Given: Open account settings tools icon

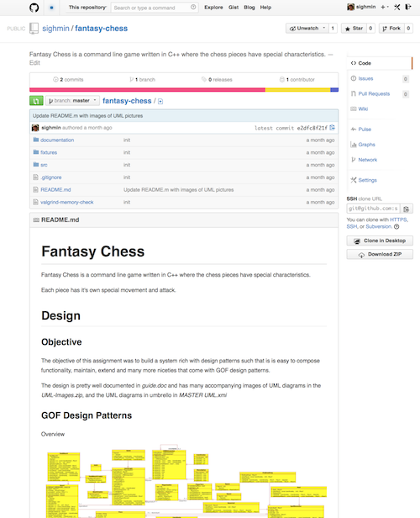Looking at the screenshot, I should pos(397,7).
